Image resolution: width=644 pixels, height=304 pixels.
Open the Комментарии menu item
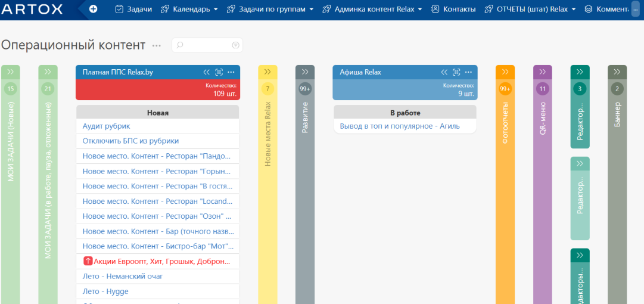606,9
